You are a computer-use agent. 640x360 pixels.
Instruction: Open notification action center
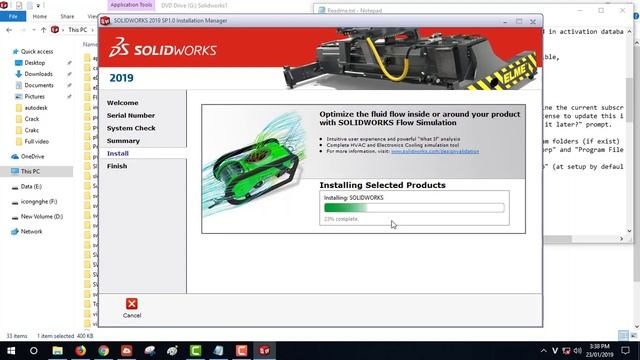pos(625,351)
